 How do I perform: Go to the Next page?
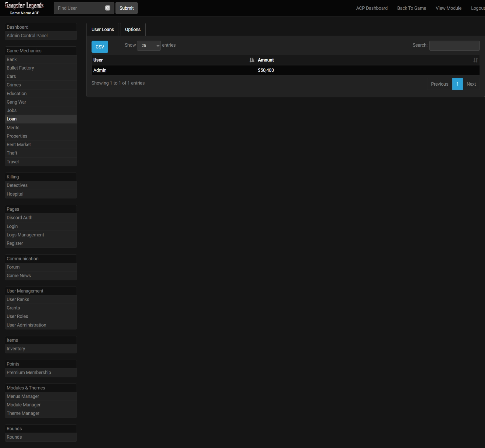pyautogui.click(x=471, y=84)
